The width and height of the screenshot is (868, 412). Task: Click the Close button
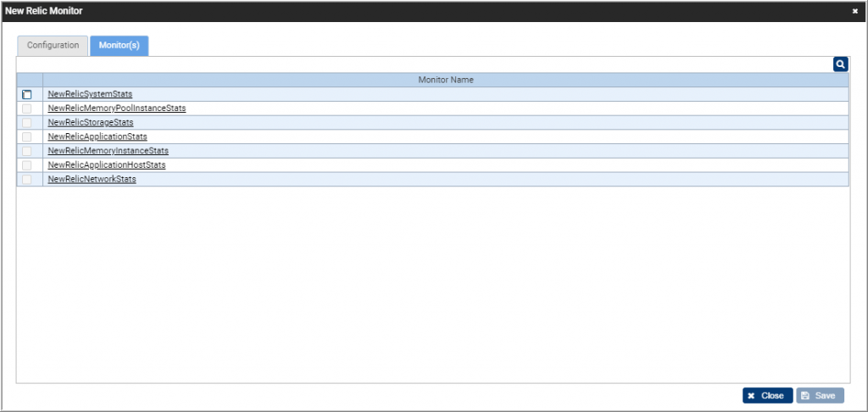767,395
